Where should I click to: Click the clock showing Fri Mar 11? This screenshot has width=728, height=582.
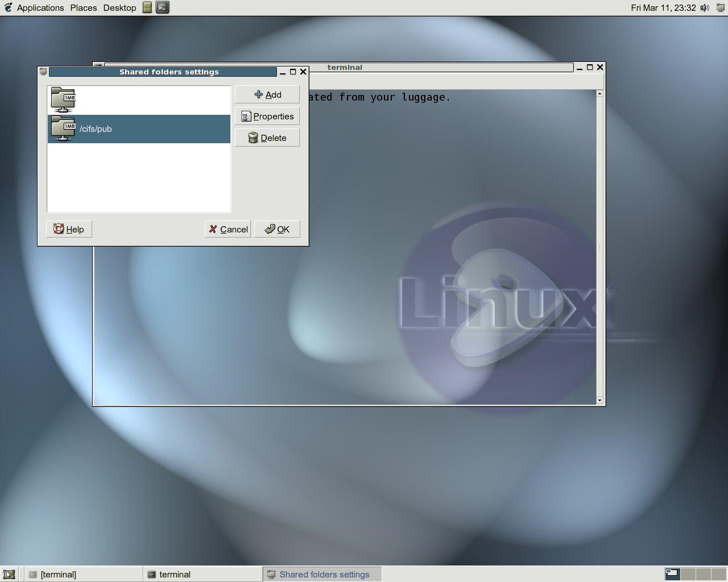[x=663, y=7]
